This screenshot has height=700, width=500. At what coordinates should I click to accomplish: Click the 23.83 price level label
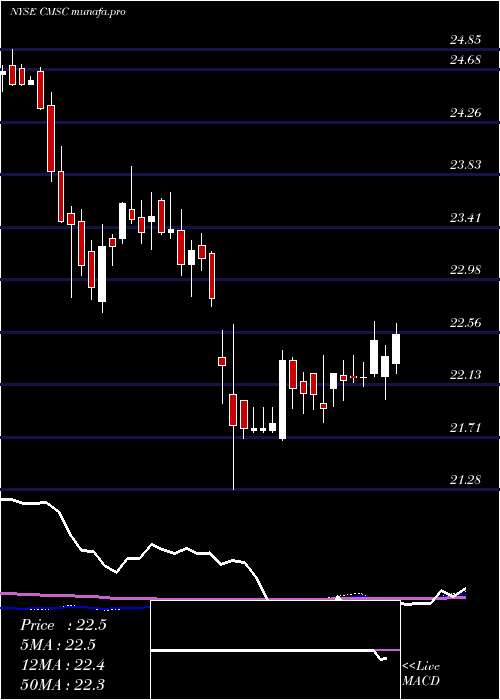tap(465, 165)
